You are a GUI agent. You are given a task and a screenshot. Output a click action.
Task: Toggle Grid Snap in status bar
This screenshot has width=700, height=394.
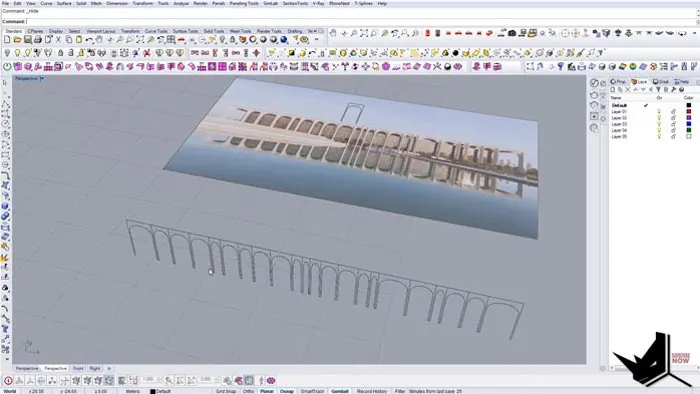(x=226, y=391)
